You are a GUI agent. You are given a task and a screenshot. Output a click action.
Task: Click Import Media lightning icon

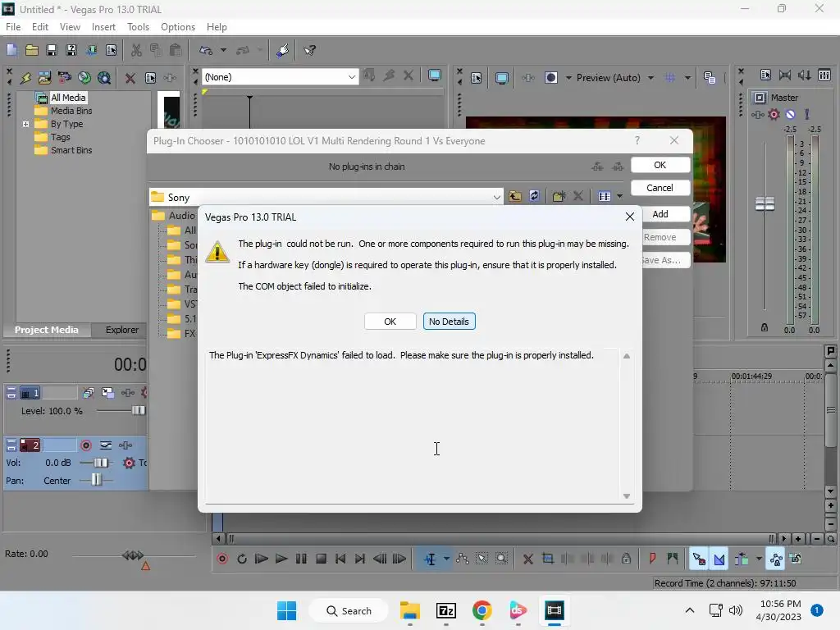point(25,78)
